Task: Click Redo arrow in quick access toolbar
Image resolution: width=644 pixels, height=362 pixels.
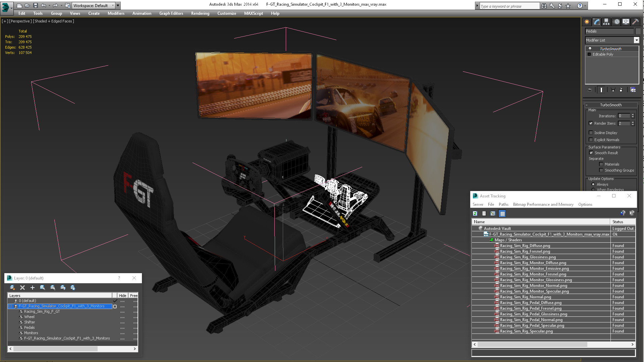Action: pyautogui.click(x=55, y=5)
